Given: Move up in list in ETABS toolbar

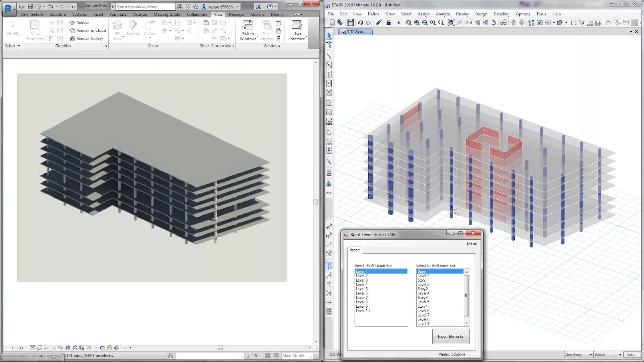Looking at the screenshot, I should click(514, 23).
